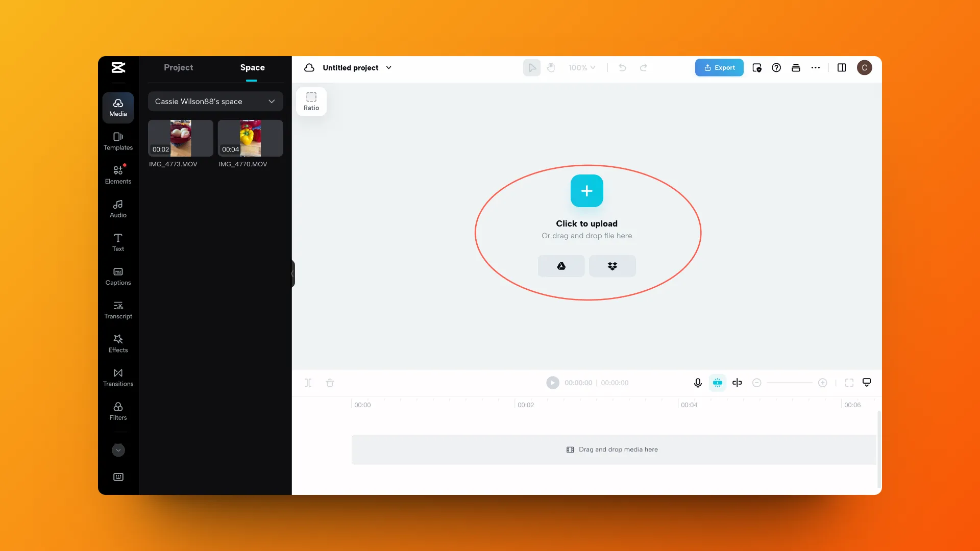Open the layers stack icon
This screenshot has width=980, height=551.
pos(796,67)
